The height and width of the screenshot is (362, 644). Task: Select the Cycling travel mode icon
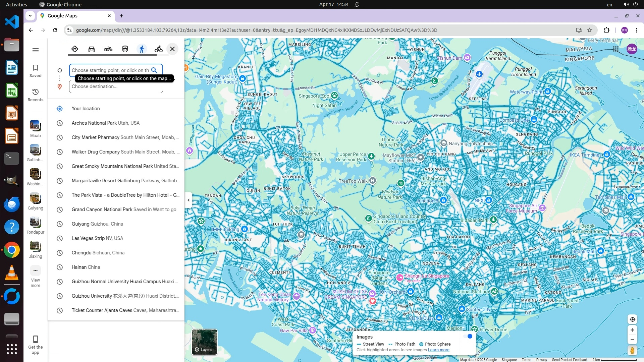(x=158, y=49)
